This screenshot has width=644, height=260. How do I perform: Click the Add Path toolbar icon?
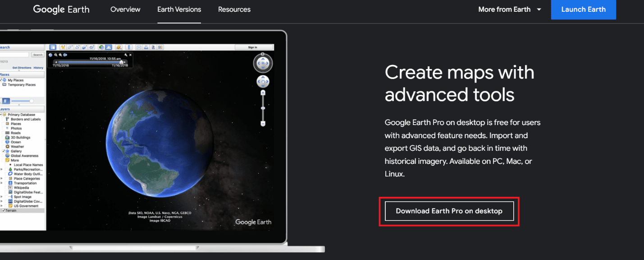click(x=78, y=47)
